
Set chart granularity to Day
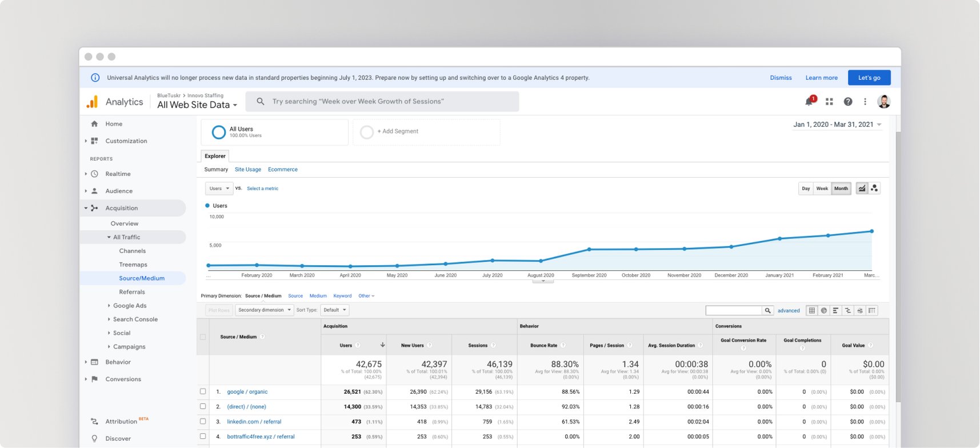(x=806, y=189)
